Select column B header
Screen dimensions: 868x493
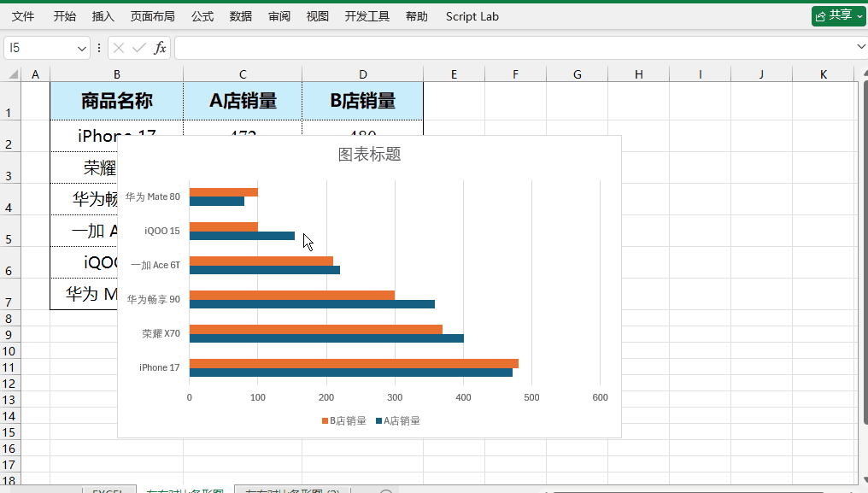[117, 74]
